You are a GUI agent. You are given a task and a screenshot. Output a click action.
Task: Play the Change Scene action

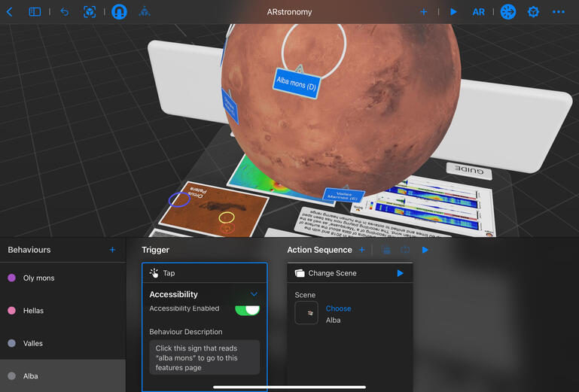click(x=401, y=273)
